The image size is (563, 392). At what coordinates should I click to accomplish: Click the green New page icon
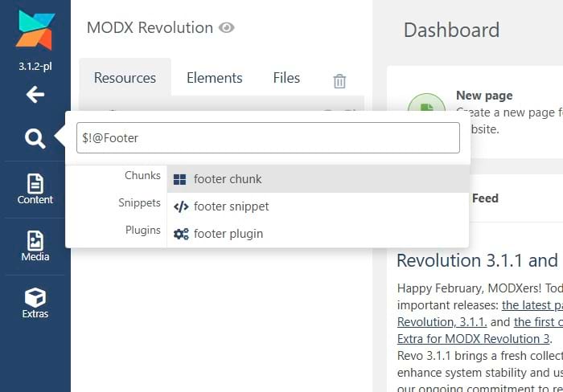point(426,103)
